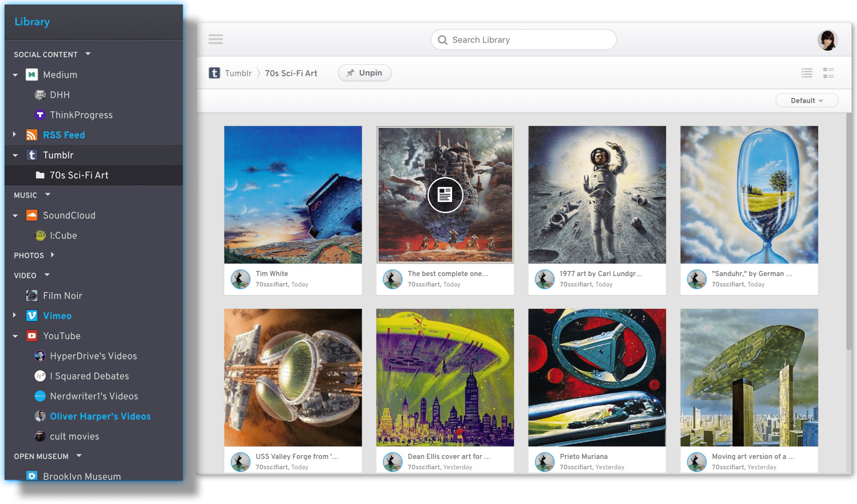The width and height of the screenshot is (857, 504).
Task: Click the Tim White post author avatar
Action: 240,279
